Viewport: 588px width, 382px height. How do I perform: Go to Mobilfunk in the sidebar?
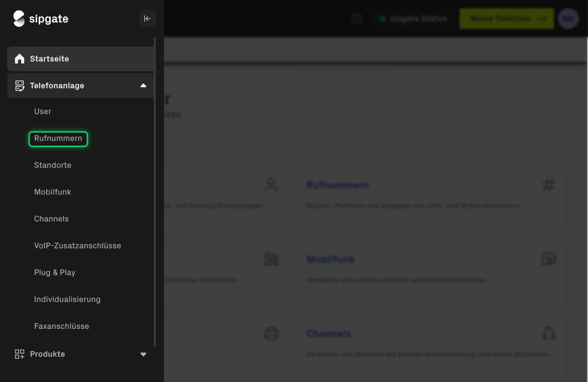point(53,192)
